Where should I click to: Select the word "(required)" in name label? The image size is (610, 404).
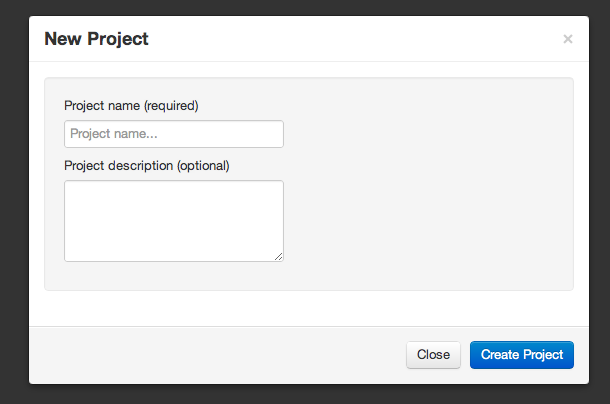pos(171,105)
